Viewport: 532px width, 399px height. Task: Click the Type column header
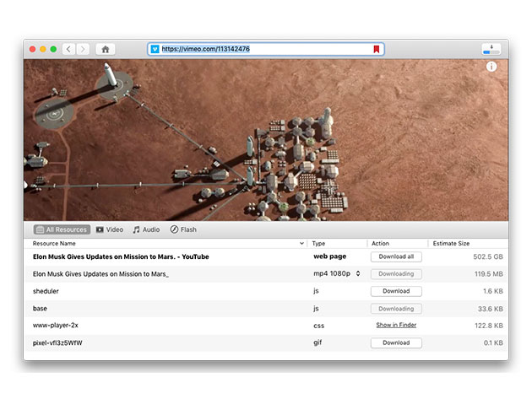(318, 244)
